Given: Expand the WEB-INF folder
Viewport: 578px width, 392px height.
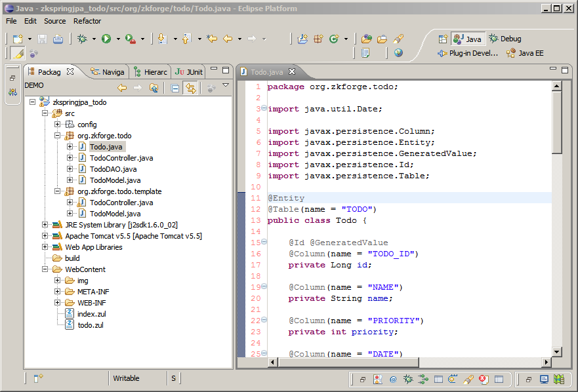Looking at the screenshot, I should [58, 302].
